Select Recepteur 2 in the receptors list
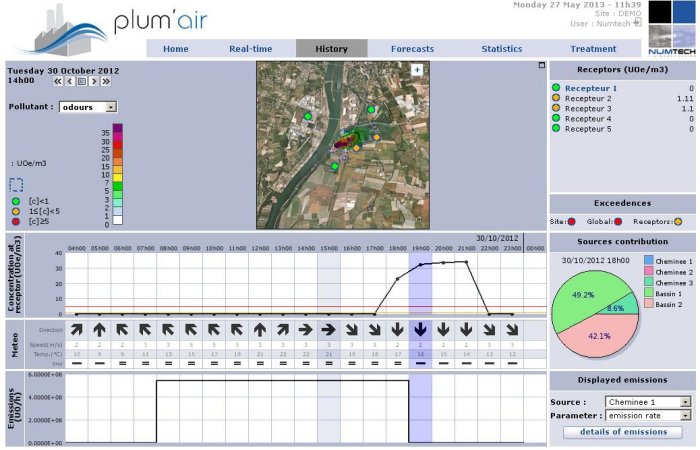 click(x=587, y=99)
